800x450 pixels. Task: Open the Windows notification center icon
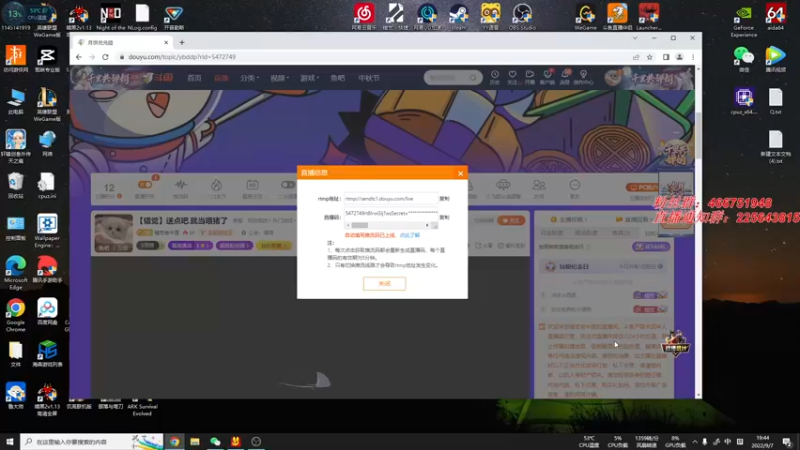[787, 441]
